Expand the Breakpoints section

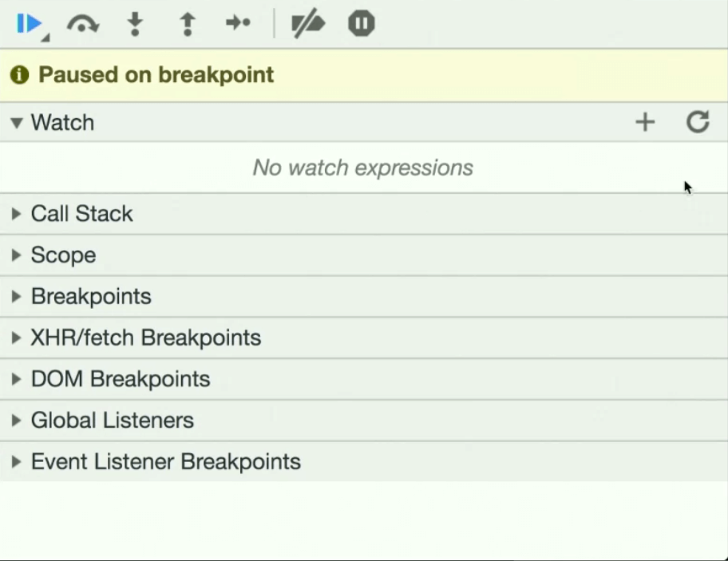pyautogui.click(x=364, y=297)
